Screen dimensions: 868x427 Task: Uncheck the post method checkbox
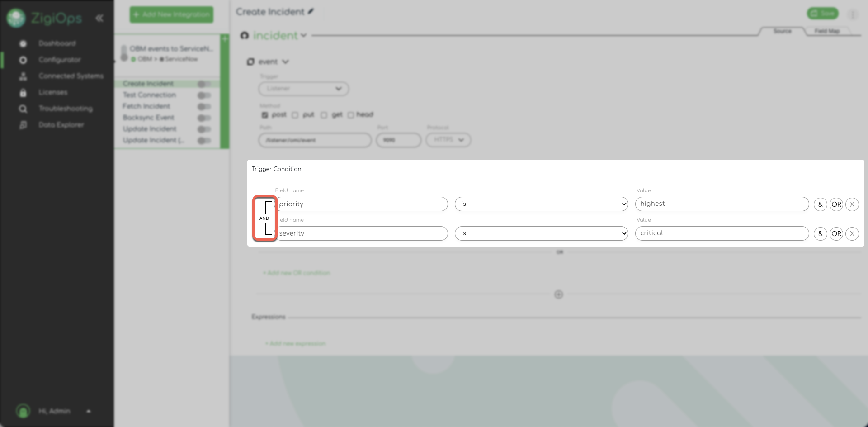(x=265, y=115)
